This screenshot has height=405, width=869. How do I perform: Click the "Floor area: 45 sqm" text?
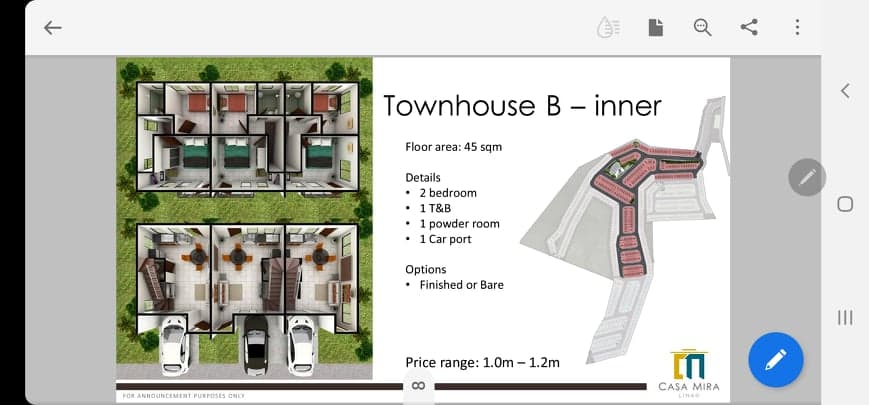click(x=453, y=147)
